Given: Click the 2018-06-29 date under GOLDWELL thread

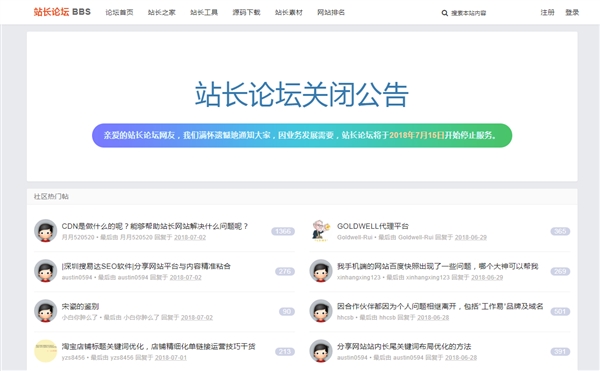Looking at the screenshot, I should [x=471, y=237].
